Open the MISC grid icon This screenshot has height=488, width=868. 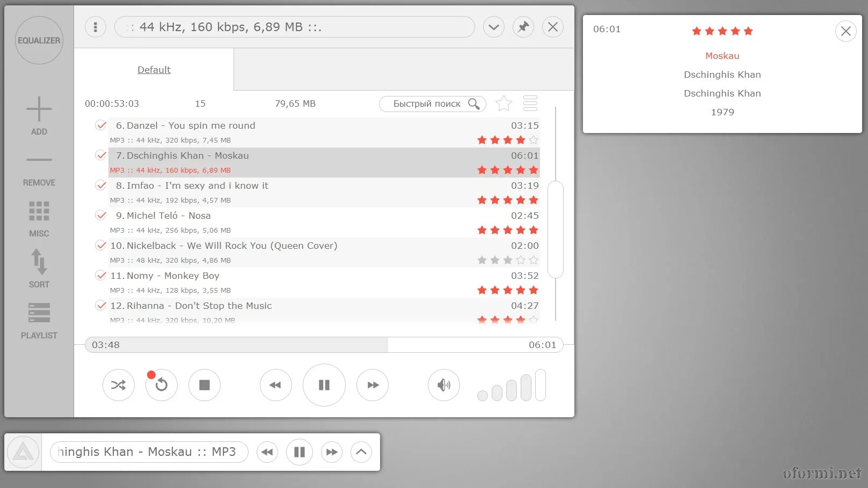click(x=39, y=211)
